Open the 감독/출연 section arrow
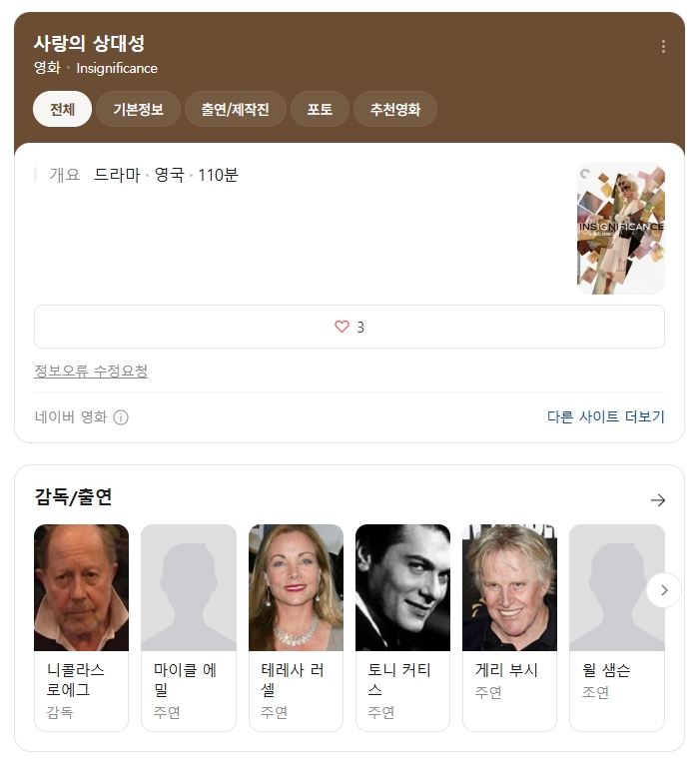 [657, 500]
